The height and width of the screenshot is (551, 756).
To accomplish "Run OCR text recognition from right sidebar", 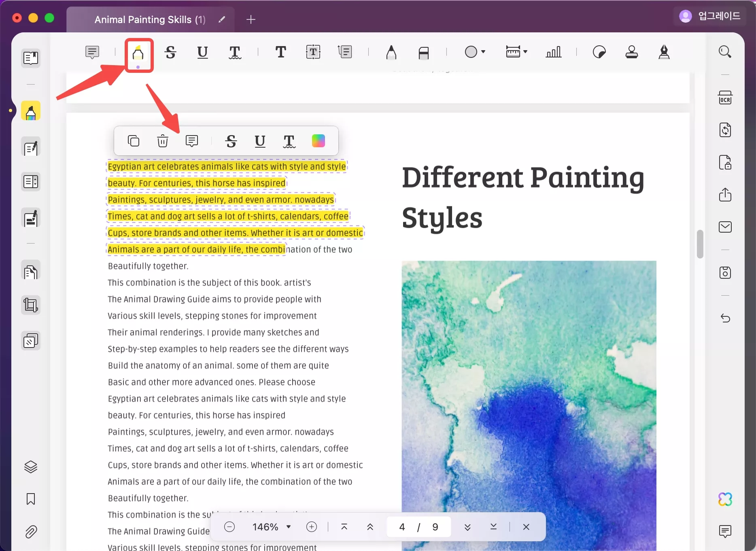I will 725,97.
